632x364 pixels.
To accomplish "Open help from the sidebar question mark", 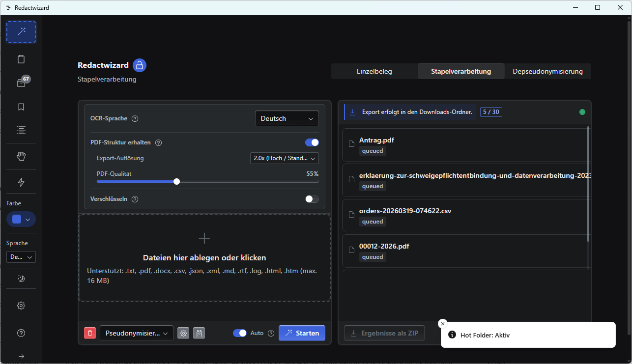I will pyautogui.click(x=21, y=333).
